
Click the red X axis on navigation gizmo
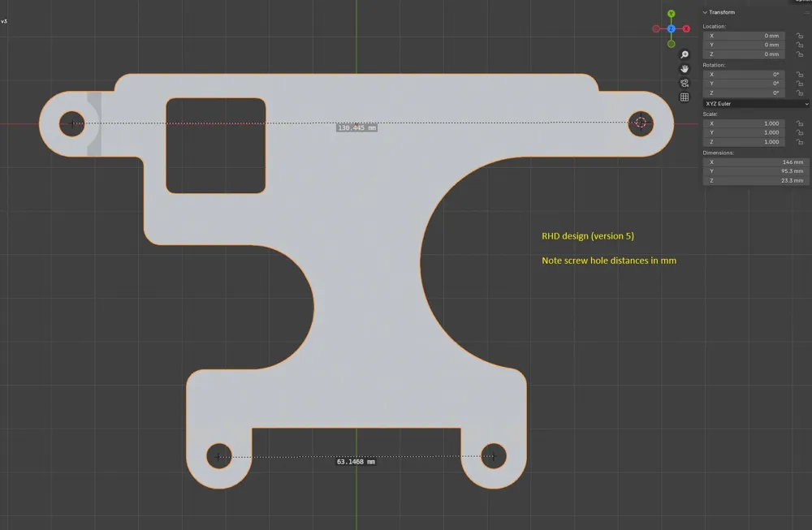coord(686,29)
